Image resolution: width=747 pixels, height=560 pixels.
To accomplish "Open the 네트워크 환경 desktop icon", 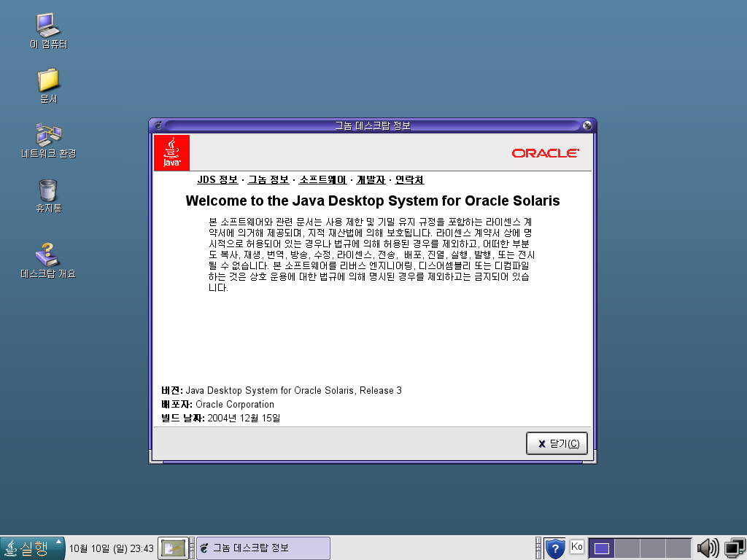I will click(48, 135).
